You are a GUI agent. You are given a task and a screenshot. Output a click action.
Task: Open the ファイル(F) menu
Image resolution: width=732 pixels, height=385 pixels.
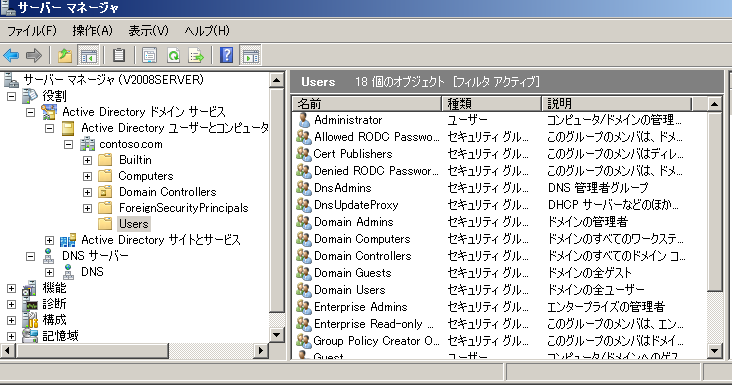point(32,31)
